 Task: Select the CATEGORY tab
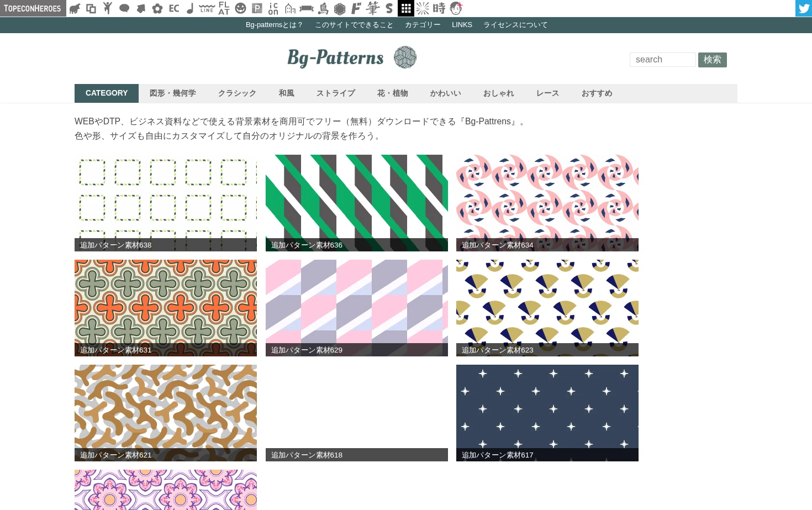[107, 93]
